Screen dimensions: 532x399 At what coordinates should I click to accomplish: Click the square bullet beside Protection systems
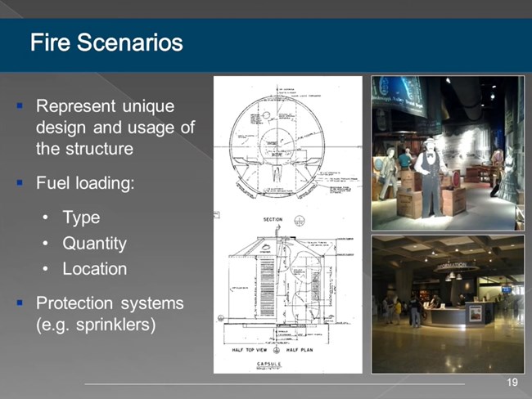tap(20, 303)
